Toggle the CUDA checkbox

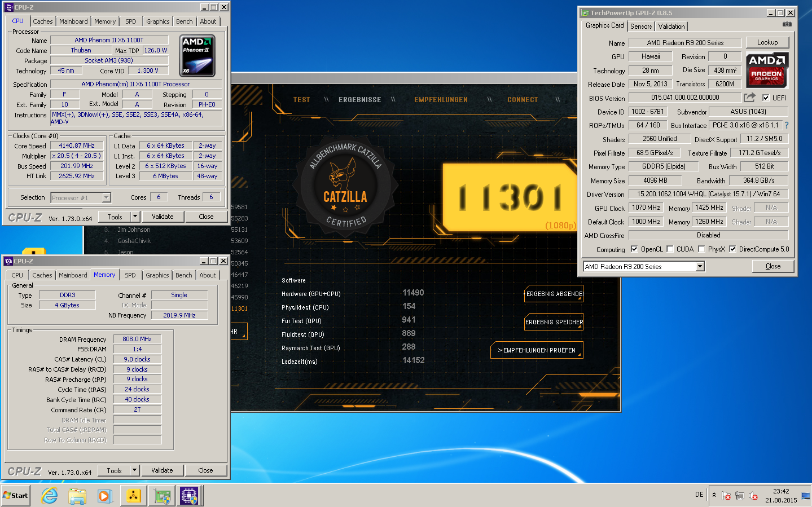[670, 249]
